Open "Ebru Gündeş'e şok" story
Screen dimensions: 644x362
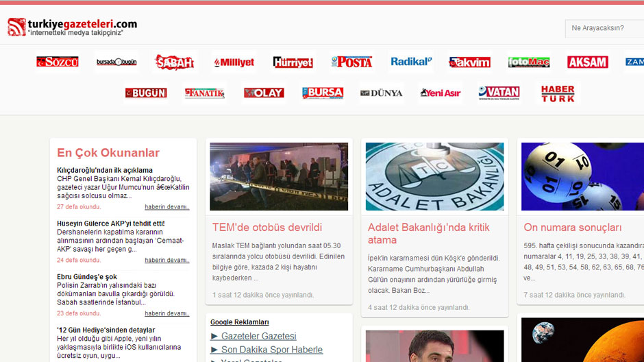pyautogui.click(x=87, y=277)
